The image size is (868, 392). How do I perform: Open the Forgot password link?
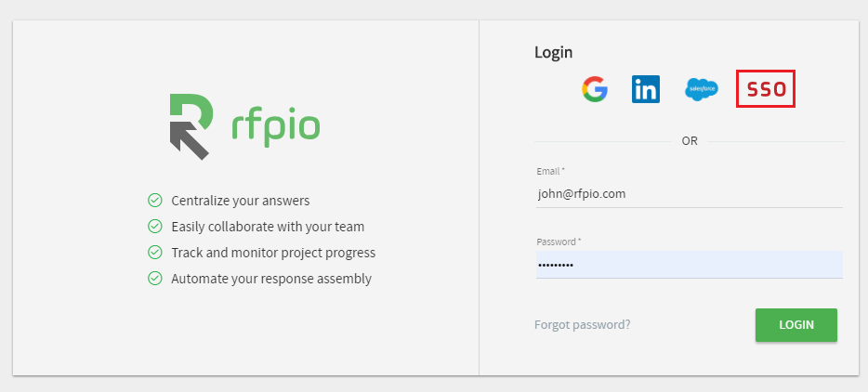pyautogui.click(x=583, y=325)
